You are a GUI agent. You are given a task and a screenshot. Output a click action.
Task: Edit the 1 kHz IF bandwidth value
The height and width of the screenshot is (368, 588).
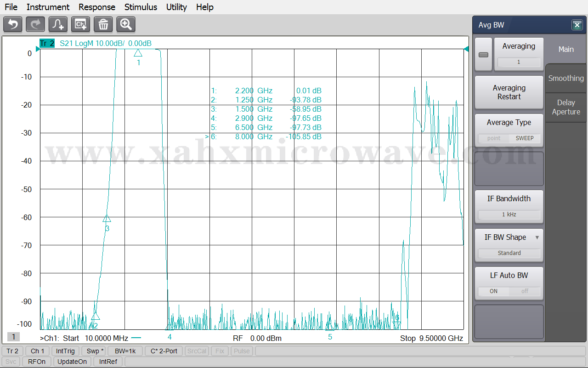point(509,215)
